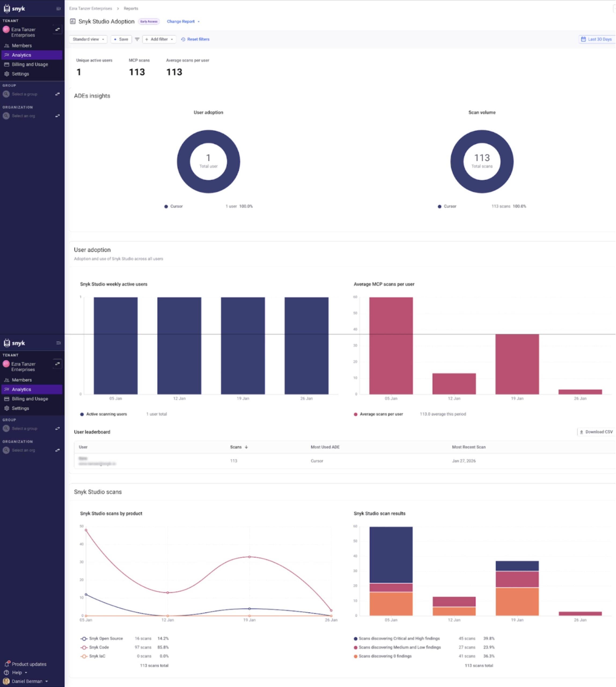Open the Last 30 Days date range picker
The image size is (616, 687).
click(596, 39)
